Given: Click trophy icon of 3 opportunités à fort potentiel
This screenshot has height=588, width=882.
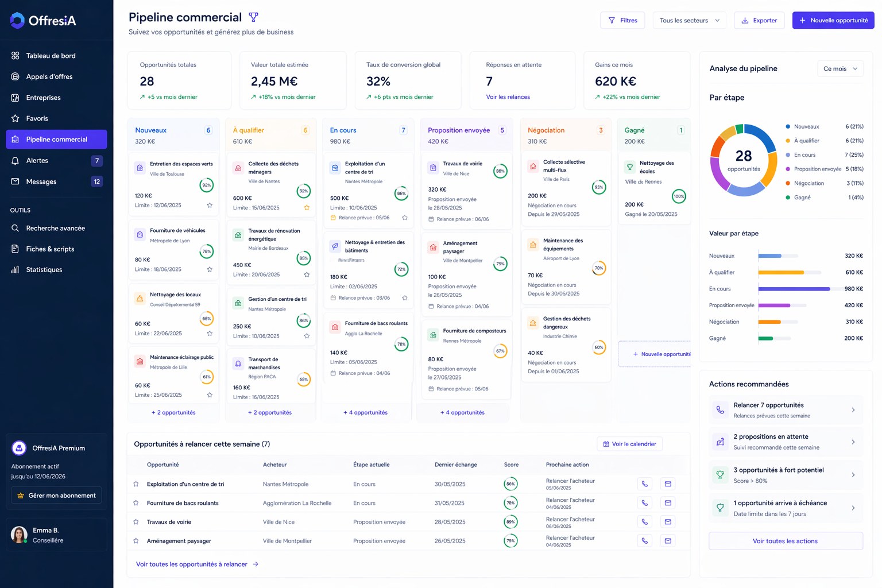Looking at the screenshot, I should (720, 475).
